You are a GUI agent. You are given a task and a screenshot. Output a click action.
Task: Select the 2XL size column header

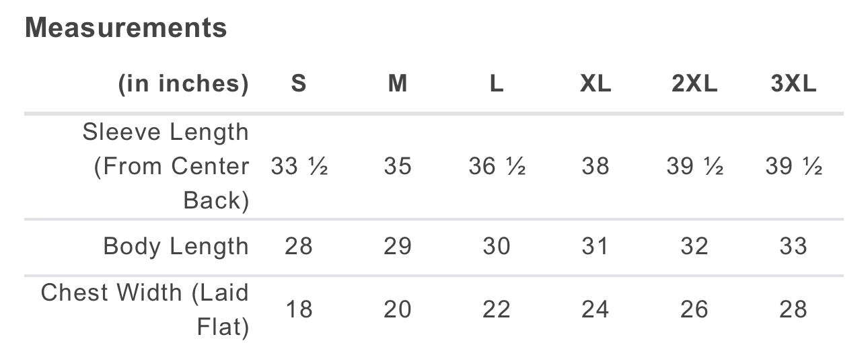point(694,84)
